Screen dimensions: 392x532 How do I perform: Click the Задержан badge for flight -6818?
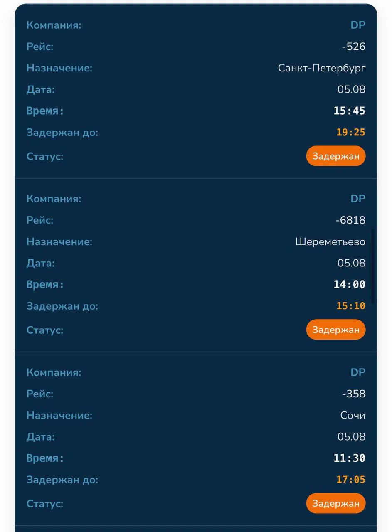point(336,330)
